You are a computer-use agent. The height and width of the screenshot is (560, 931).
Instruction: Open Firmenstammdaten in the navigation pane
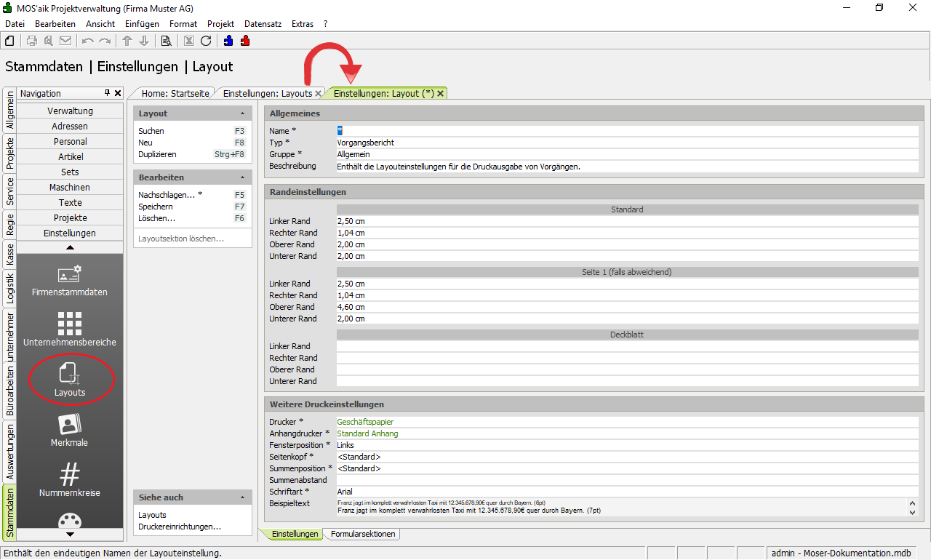(x=70, y=281)
